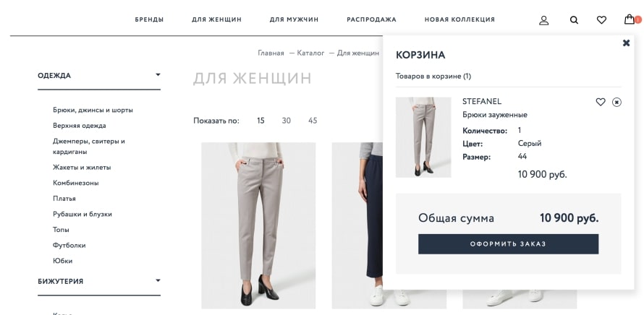Image resolution: width=644 pixels, height=315 pixels.
Task: Close the Корзина popup
Action: 626,43
